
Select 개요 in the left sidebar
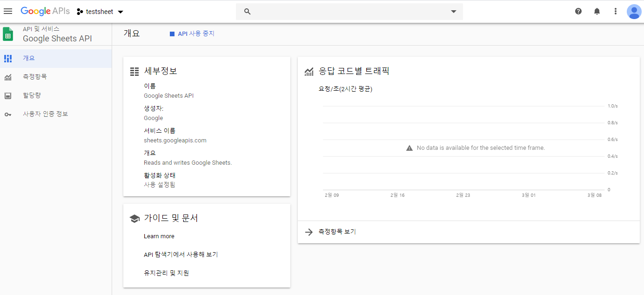click(56, 58)
